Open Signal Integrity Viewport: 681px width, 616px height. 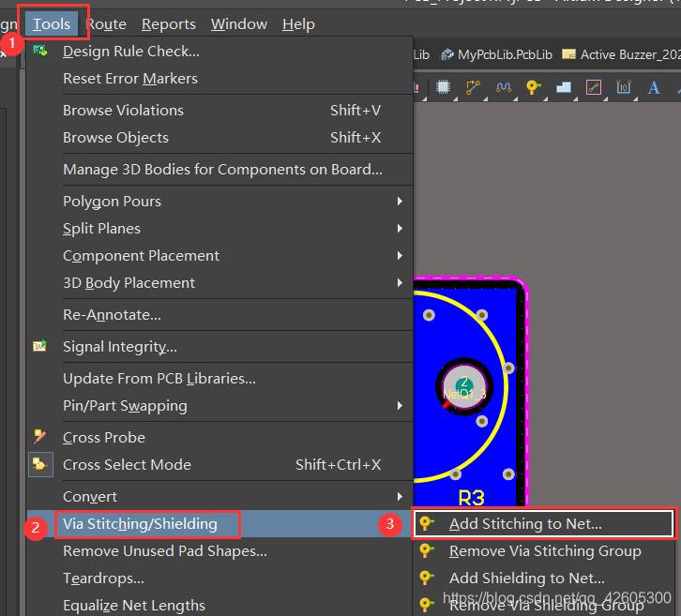click(219, 347)
